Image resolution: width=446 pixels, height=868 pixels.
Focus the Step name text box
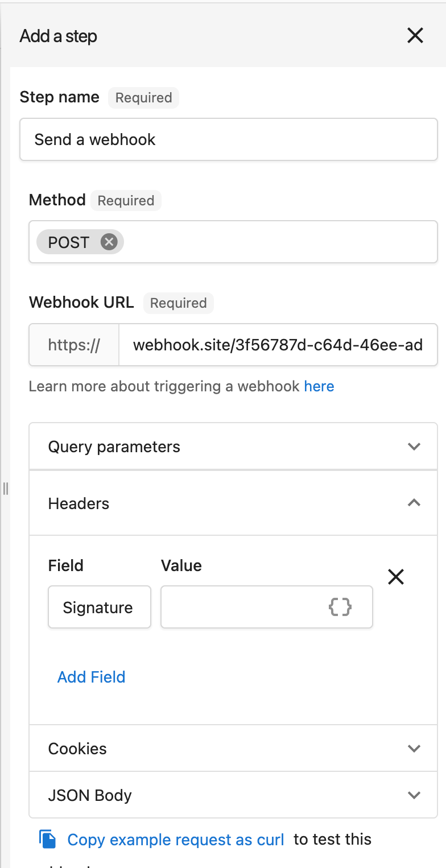[229, 139]
